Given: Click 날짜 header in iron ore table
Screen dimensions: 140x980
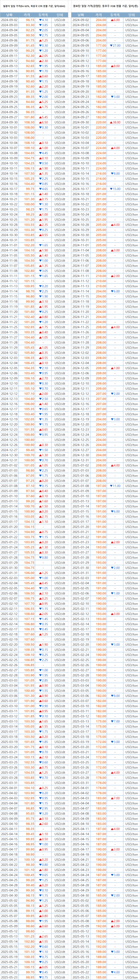Looking at the screenshot, I should click(x=11, y=14).
